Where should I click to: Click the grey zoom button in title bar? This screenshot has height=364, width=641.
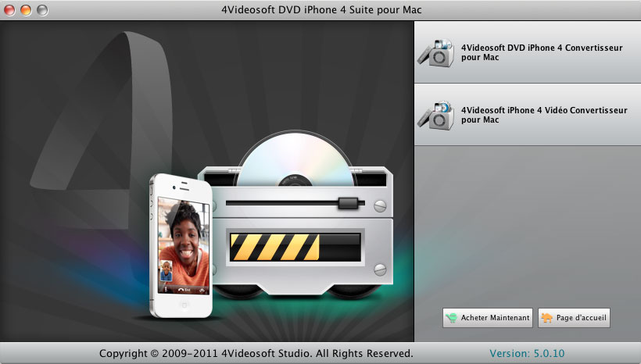41,9
